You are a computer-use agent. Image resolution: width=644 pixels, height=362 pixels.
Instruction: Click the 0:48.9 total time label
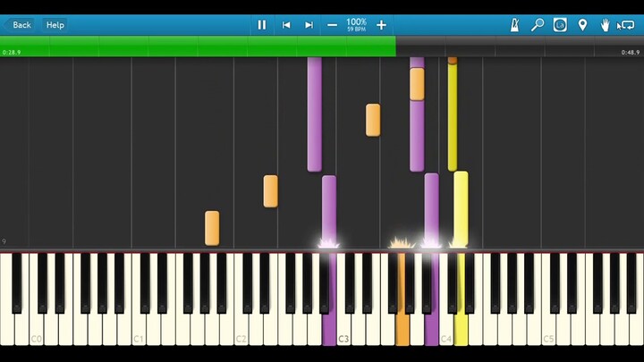630,53
